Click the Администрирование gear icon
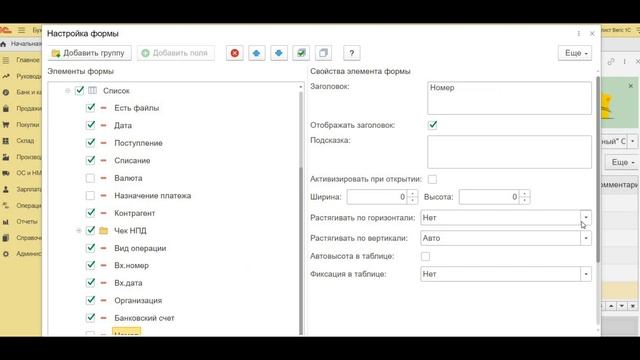The height and width of the screenshot is (360, 640). [x=6, y=254]
